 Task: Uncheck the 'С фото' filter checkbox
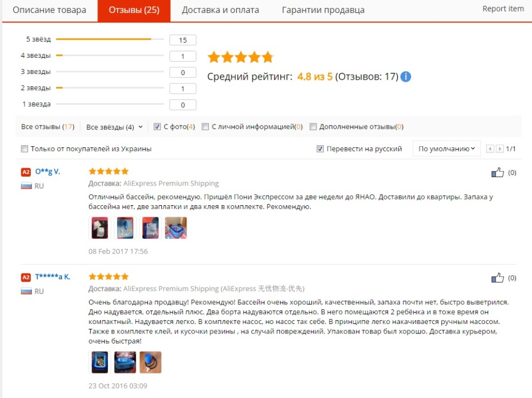pyautogui.click(x=157, y=127)
